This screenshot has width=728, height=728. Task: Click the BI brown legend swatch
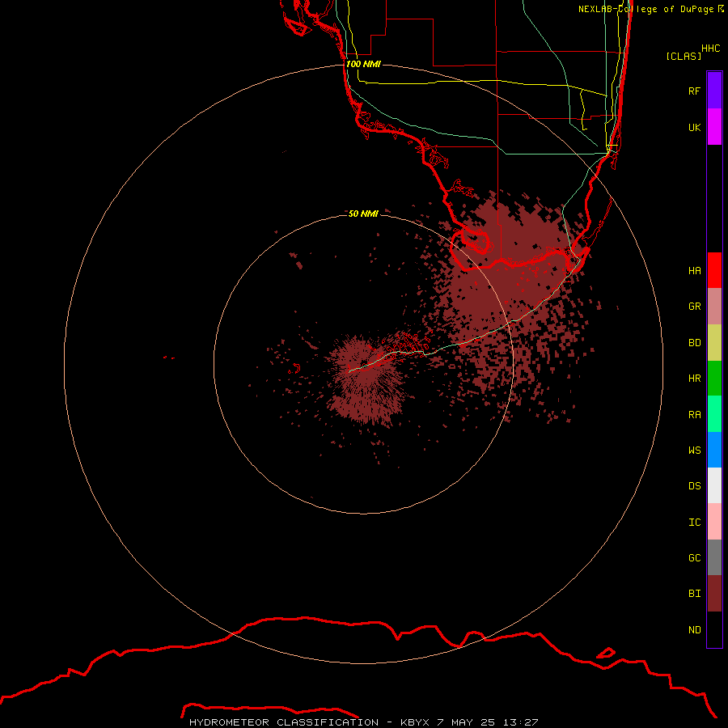point(714,594)
